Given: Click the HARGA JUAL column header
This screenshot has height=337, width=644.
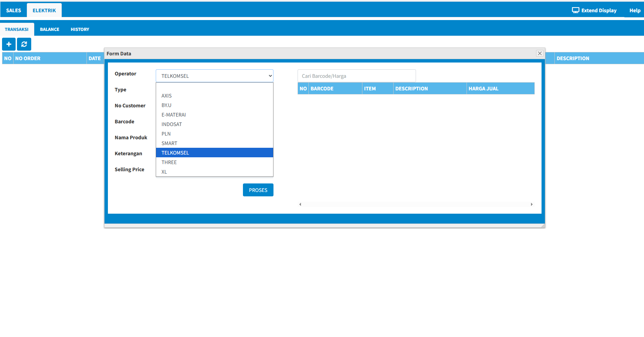Looking at the screenshot, I should tap(500, 88).
